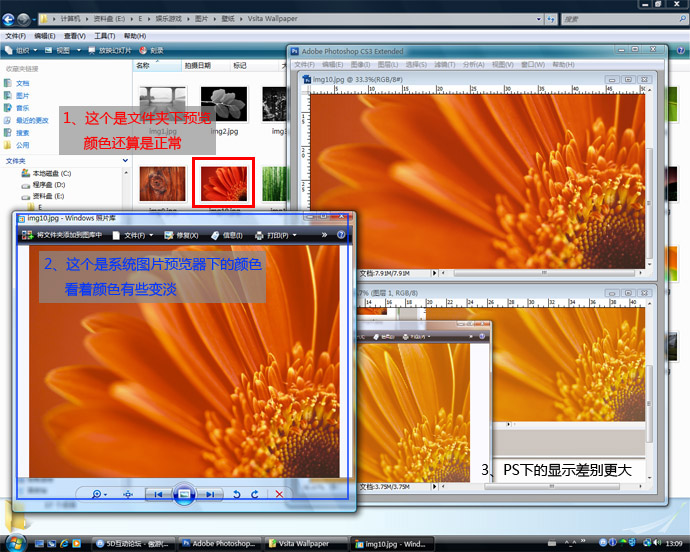Open the zoom magnifier control
Image resolution: width=690 pixels, height=552 pixels.
point(99,494)
